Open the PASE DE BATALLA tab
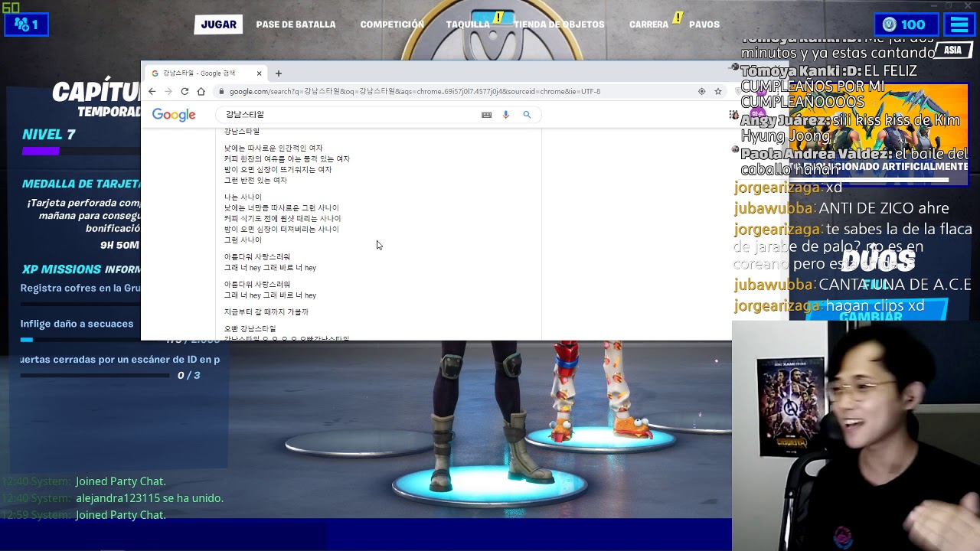 [296, 24]
